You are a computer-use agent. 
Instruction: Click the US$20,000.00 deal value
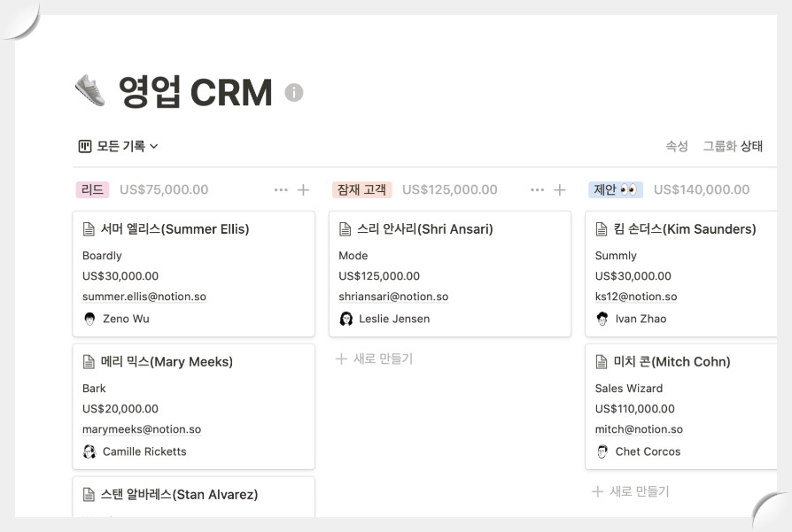click(x=120, y=409)
